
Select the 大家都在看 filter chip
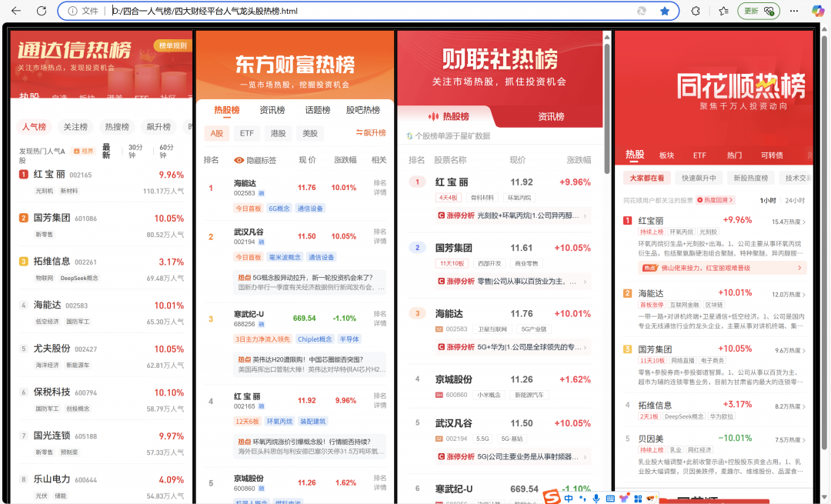point(646,178)
